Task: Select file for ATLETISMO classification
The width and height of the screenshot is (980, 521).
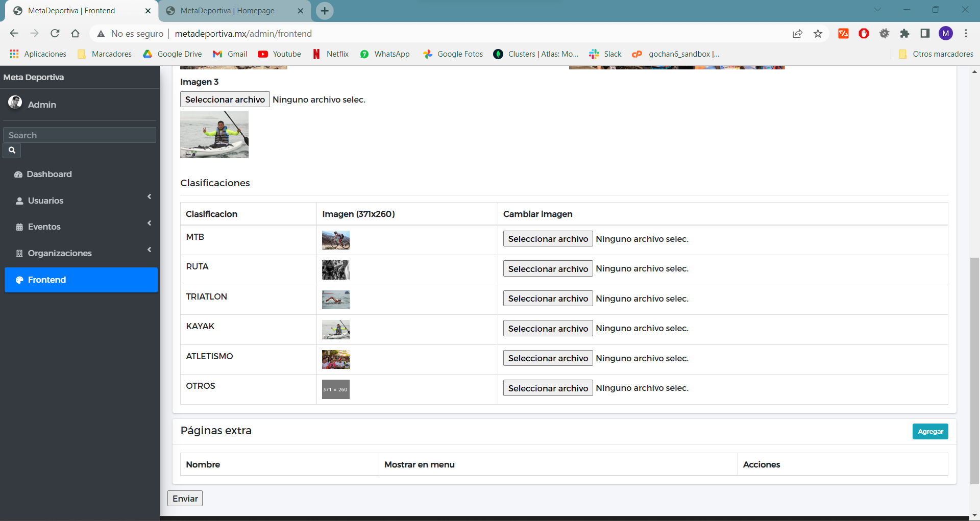Action: pyautogui.click(x=548, y=358)
